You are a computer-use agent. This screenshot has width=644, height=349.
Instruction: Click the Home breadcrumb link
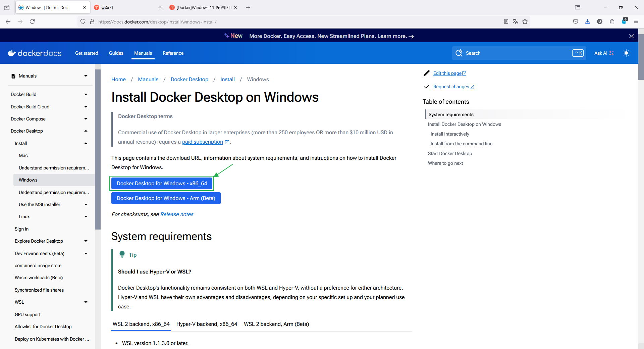point(118,80)
